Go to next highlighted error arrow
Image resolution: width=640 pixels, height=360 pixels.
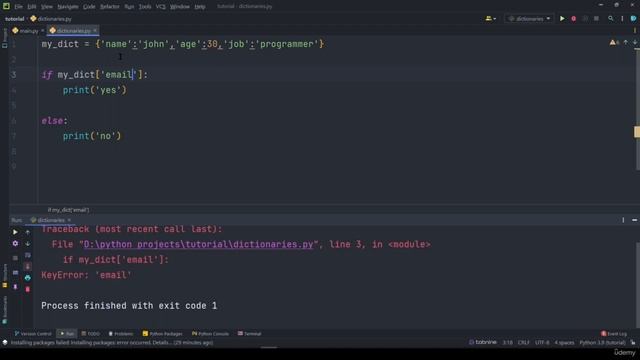[x=635, y=42]
